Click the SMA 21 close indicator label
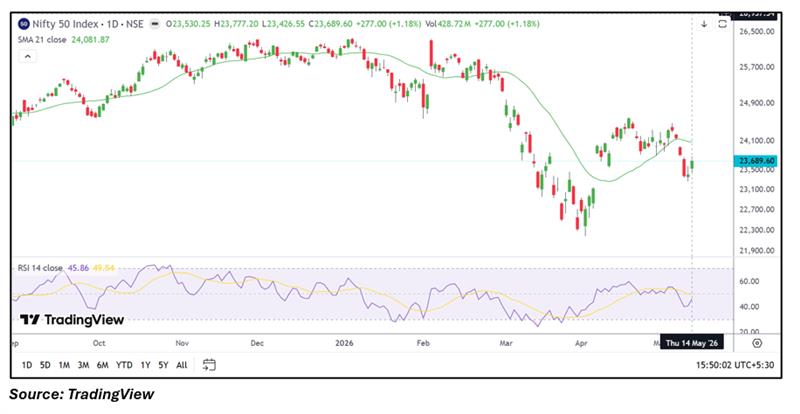This screenshot has width=800, height=414. click(x=42, y=39)
